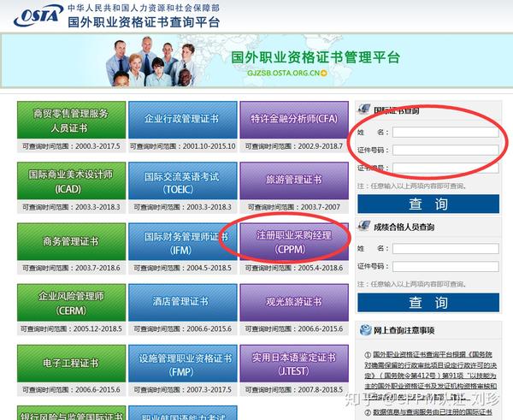Click 姓名 field in certificate query

(x=445, y=133)
